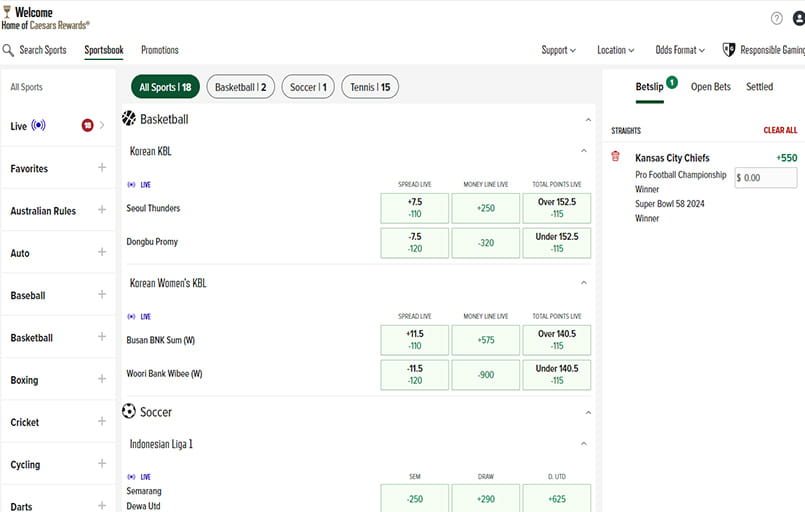Expand Favorites with plus icon
Screen dimensions: 805x512
[102, 167]
